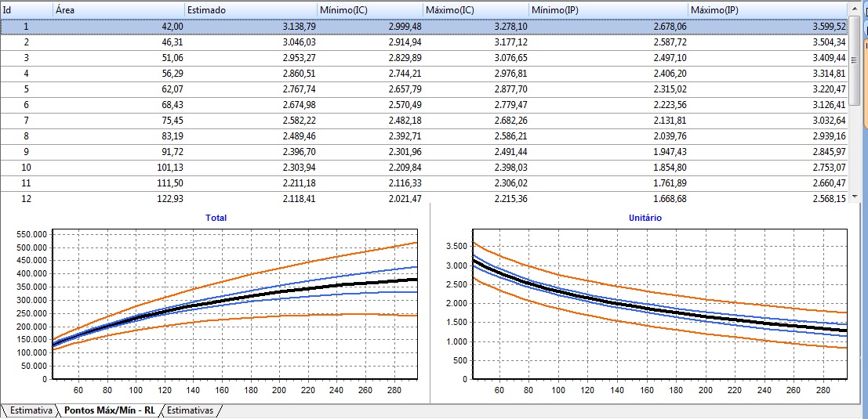Click Máximo(IC) value 3.278,10
Screen dimensions: 868x419
[511, 26]
